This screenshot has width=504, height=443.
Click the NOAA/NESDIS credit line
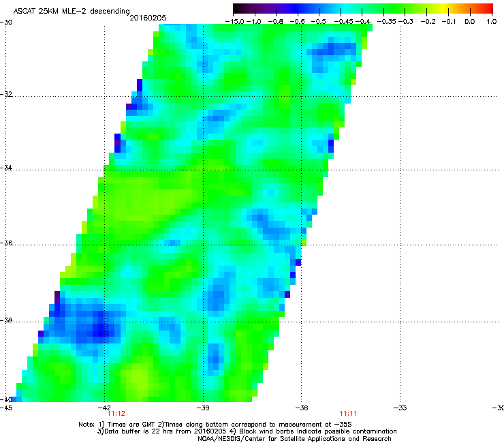click(x=294, y=439)
